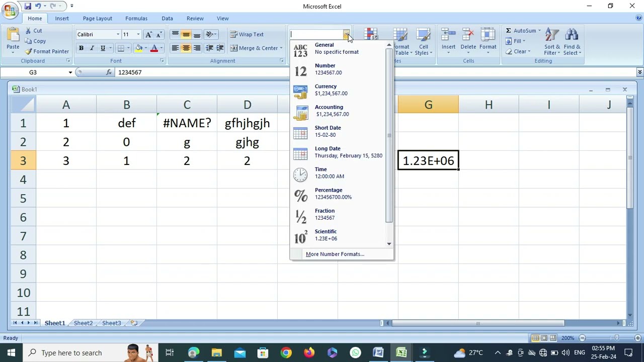
Task: Increase the cell indent
Action: pos(220,48)
